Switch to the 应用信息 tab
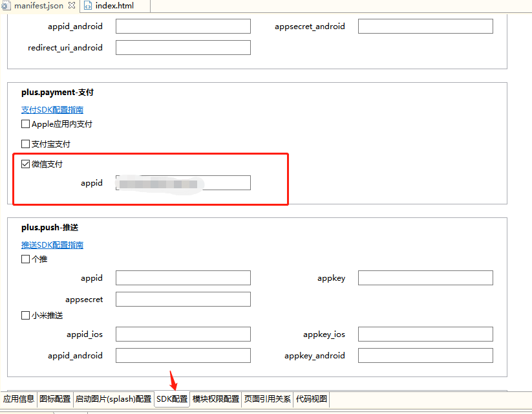This screenshot has width=532, height=414. click(x=19, y=399)
